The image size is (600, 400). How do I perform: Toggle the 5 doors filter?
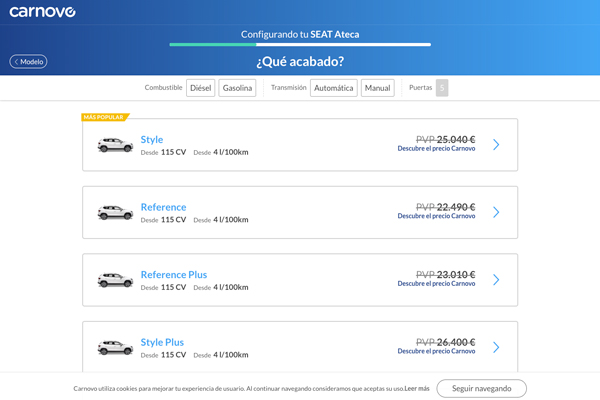tap(442, 88)
